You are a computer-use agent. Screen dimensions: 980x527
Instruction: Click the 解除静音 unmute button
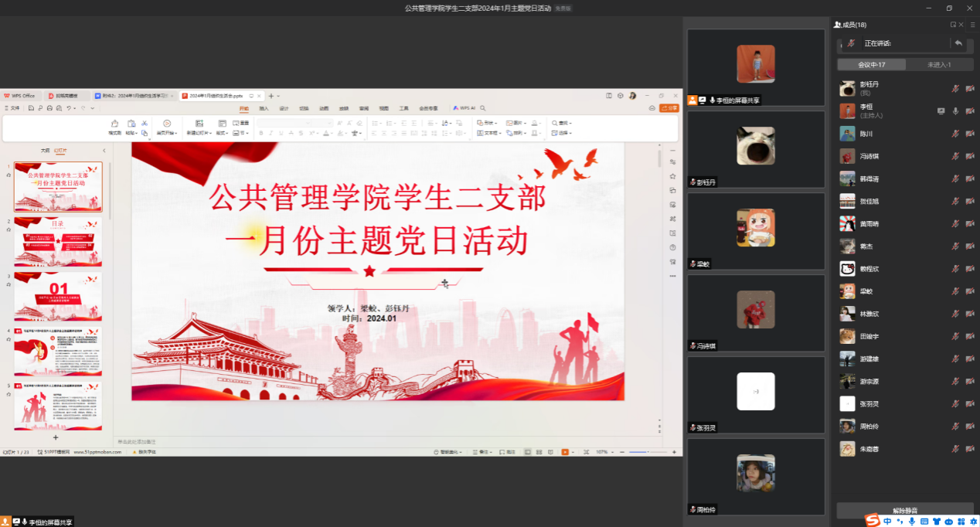click(x=904, y=511)
